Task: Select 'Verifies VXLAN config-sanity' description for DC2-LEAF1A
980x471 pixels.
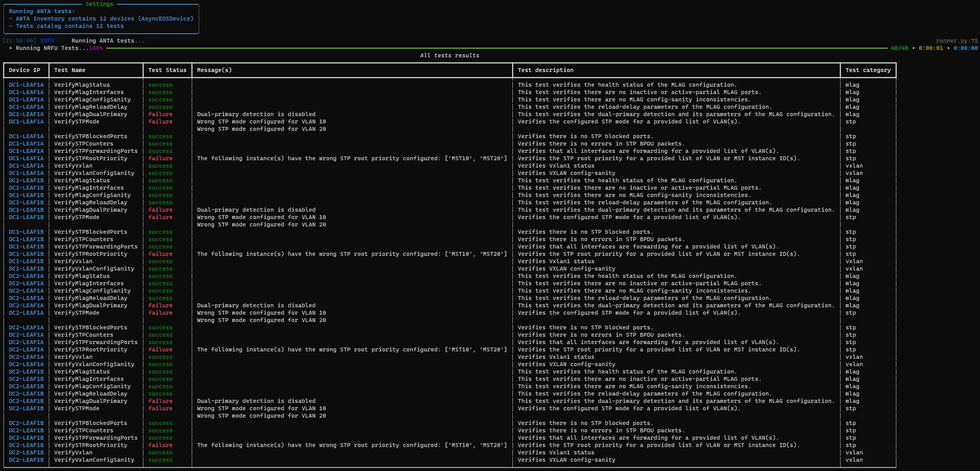Action: click(567, 364)
